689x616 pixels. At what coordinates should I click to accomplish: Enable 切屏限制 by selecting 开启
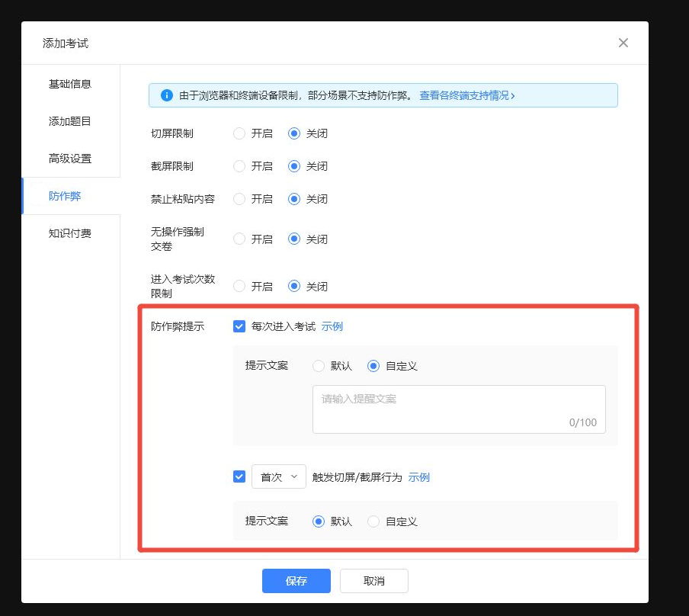[x=239, y=133]
